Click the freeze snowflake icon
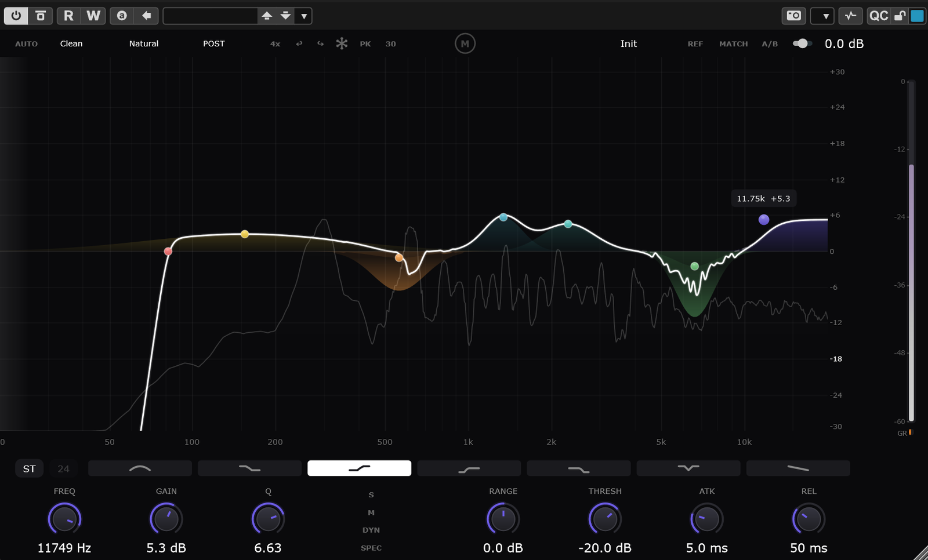This screenshot has height=560, width=928. point(342,43)
